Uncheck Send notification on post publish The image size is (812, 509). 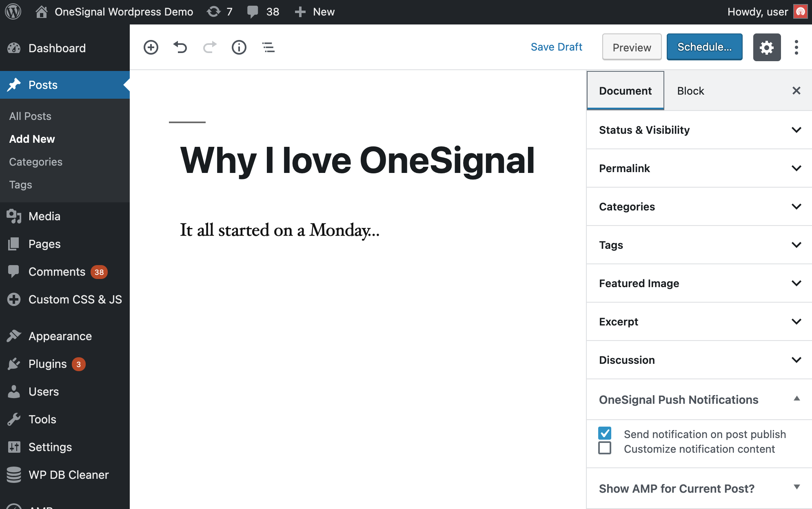pos(605,433)
